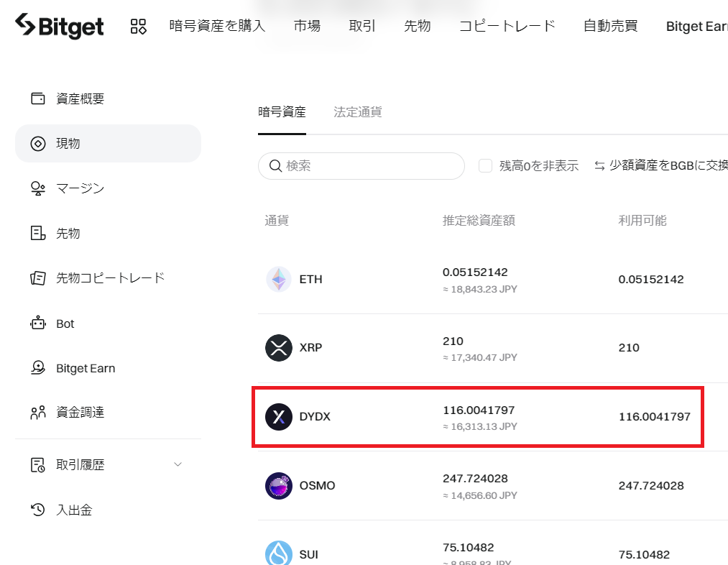
Task: Select the 暗号資産 tab
Action: (282, 112)
